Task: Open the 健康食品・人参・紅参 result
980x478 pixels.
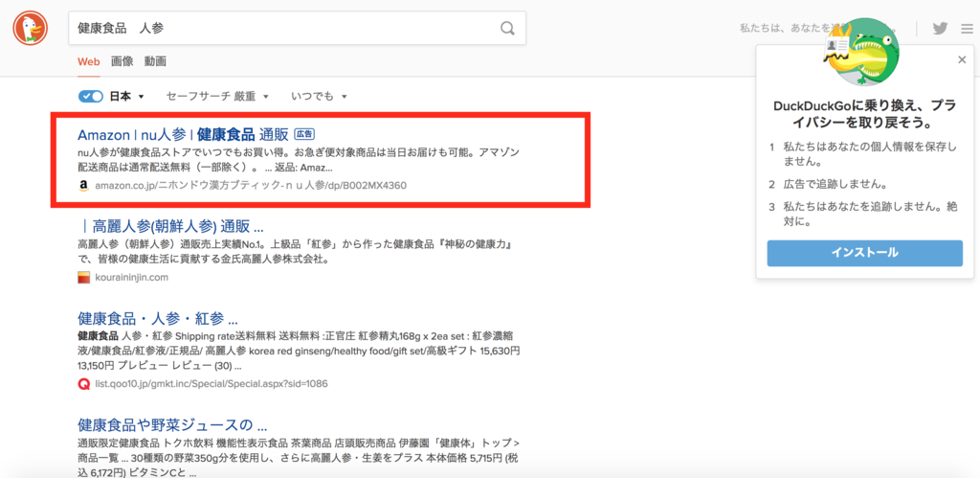Action: point(158,317)
